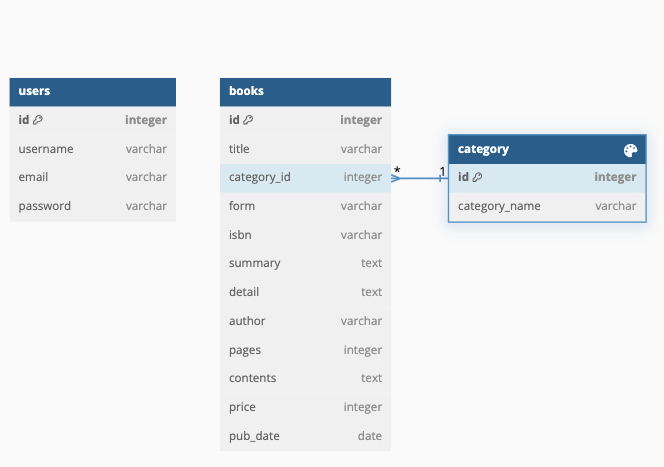
Task: Select the crow's foot end of the relation
Action: [396, 178]
